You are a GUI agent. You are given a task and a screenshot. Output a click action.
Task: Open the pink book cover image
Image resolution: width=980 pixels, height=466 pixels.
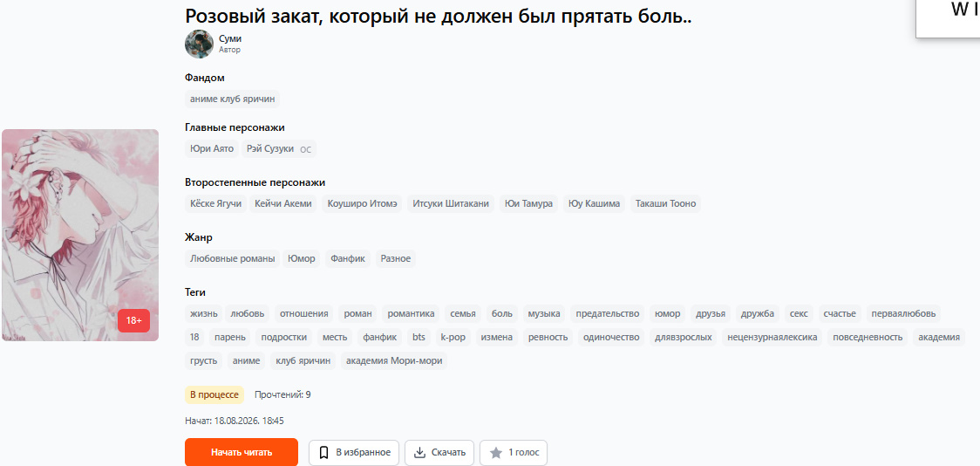[80, 235]
